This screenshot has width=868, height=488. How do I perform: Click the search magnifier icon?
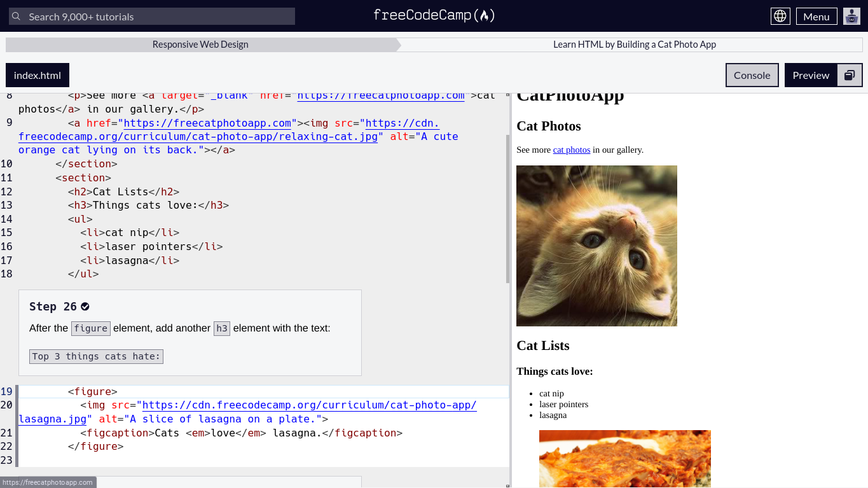(17, 17)
